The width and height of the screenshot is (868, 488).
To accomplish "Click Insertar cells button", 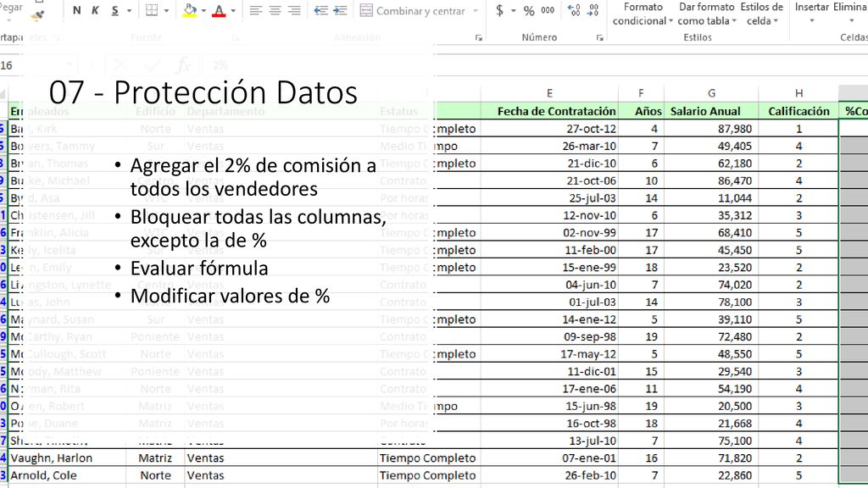I will (811, 14).
